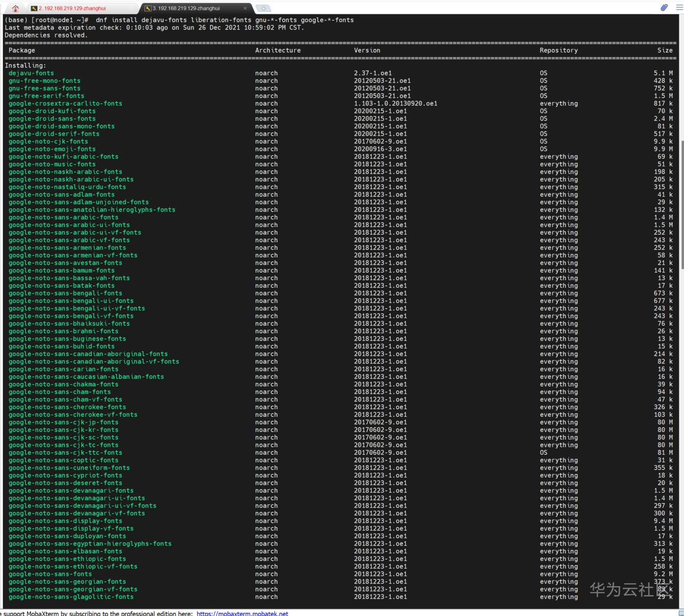
Task: Click the 428 k size of gnu-free-mono-fonts
Action: tap(663, 81)
